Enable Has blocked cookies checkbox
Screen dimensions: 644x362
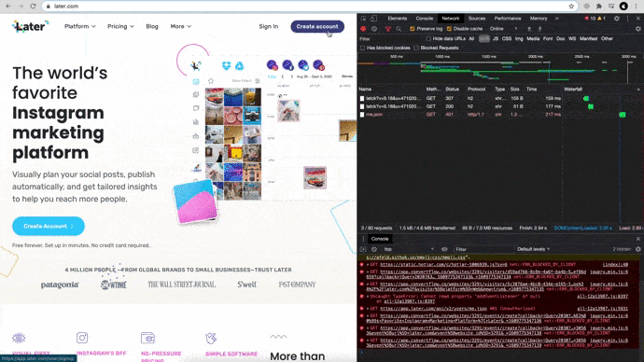[x=362, y=48]
